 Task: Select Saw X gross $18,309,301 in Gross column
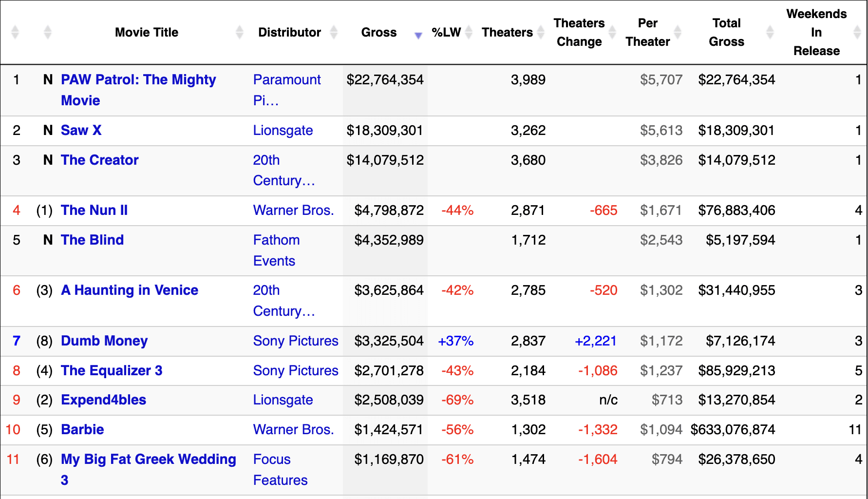[x=385, y=130]
